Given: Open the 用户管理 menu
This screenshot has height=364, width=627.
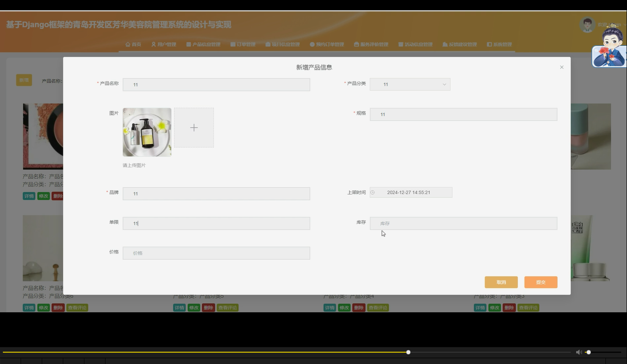Looking at the screenshot, I should pos(164,44).
